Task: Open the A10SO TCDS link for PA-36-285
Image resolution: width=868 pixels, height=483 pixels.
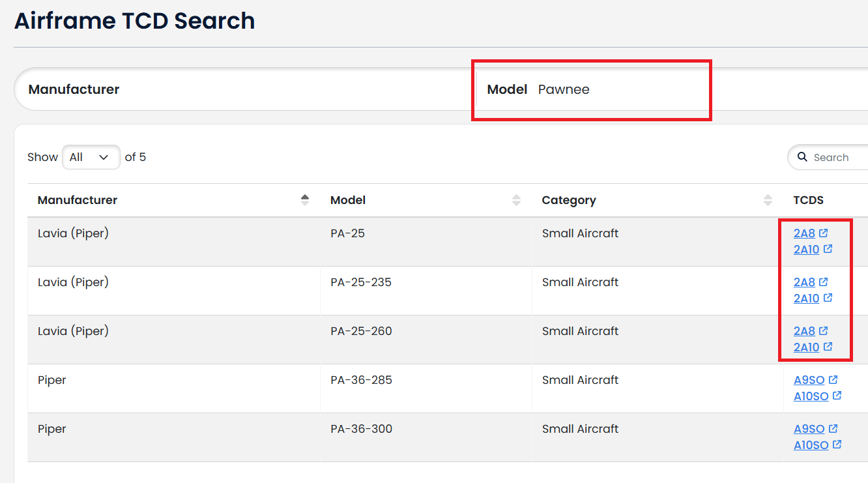Action: (813, 396)
